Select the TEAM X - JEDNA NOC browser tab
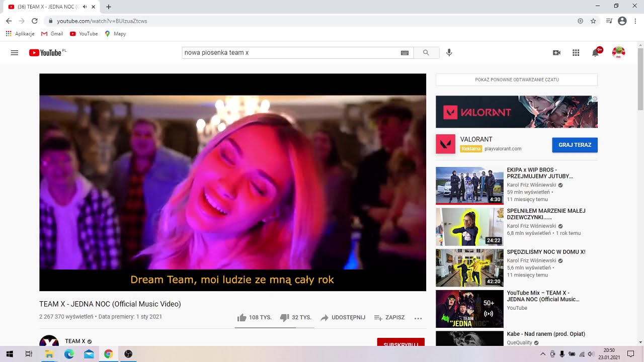This screenshot has width=644, height=362. point(51,7)
